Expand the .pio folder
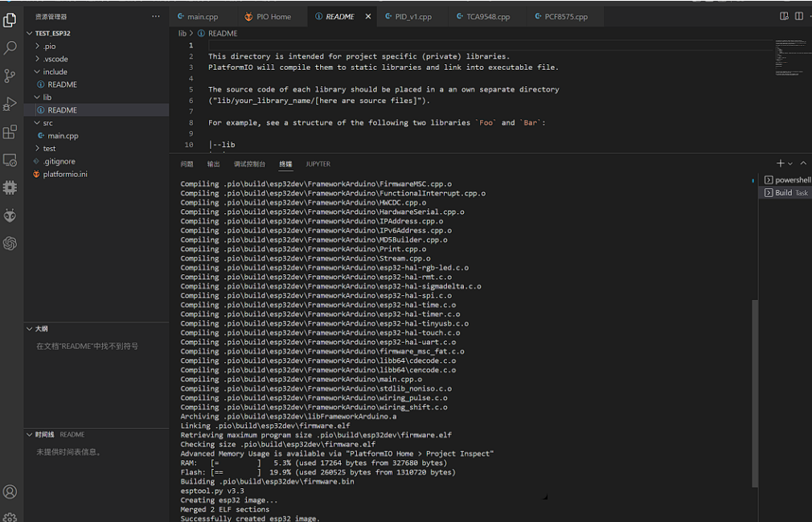 [x=49, y=46]
